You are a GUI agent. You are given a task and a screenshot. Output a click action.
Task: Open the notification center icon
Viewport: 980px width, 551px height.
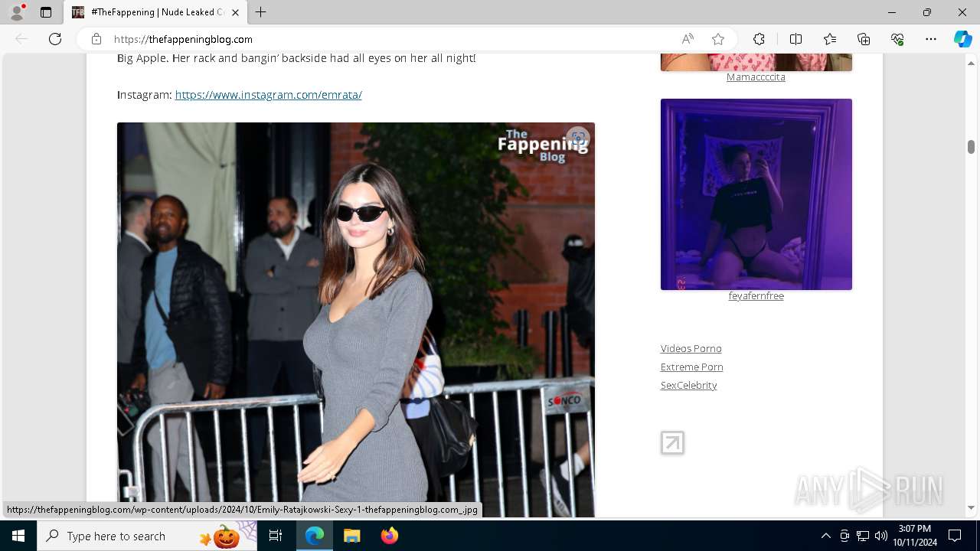[955, 536]
